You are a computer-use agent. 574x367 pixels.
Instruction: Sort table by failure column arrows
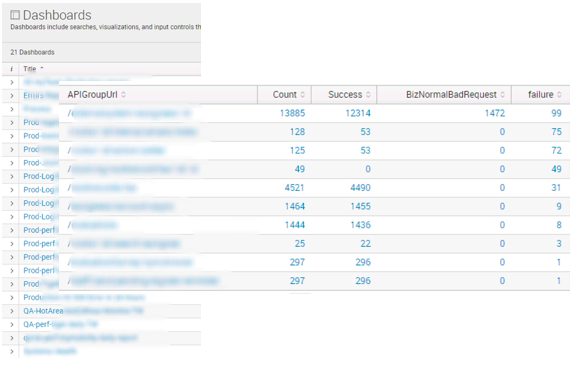click(x=559, y=94)
